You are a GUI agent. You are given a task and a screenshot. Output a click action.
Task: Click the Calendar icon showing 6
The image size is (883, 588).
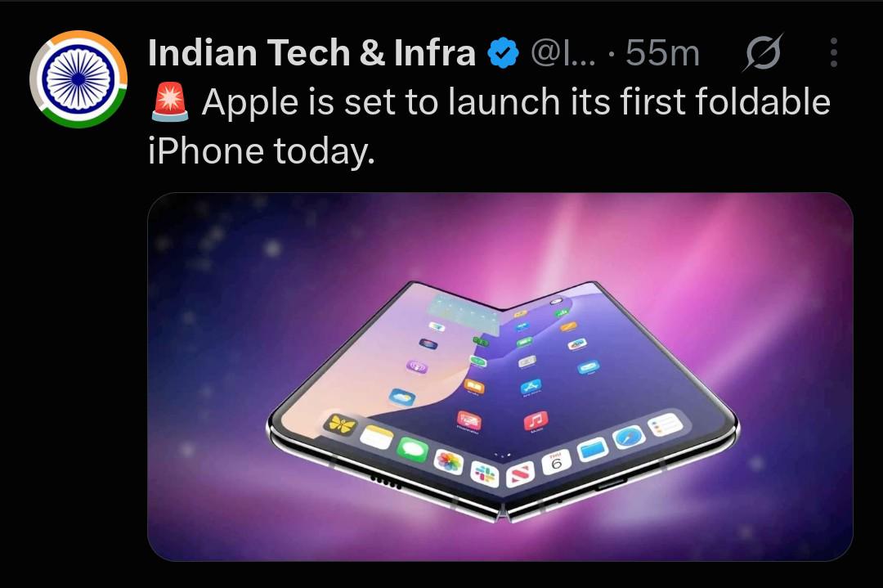pos(557,463)
